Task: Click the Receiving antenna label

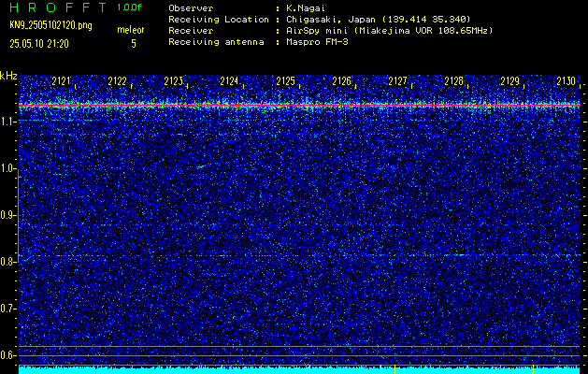Action: tap(216, 42)
